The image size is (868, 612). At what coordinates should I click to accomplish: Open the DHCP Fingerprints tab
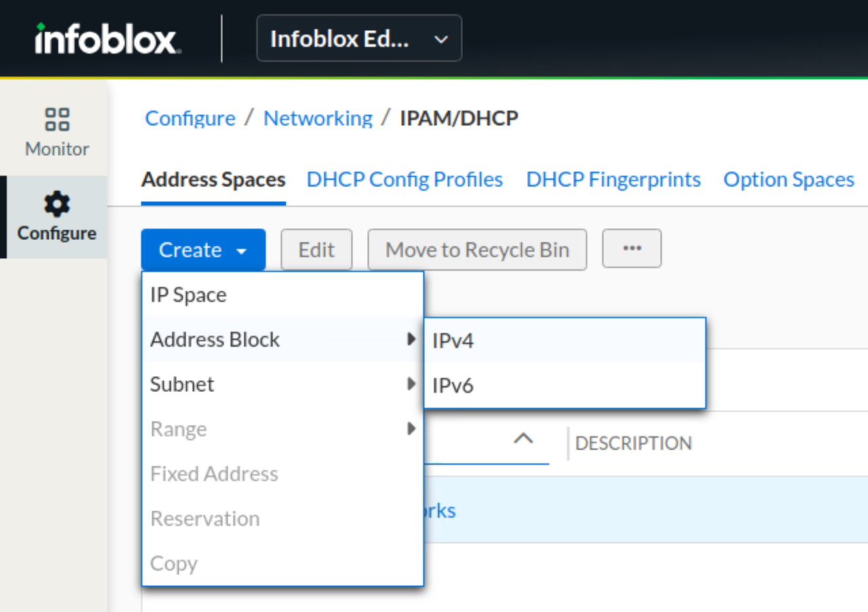pyautogui.click(x=613, y=180)
